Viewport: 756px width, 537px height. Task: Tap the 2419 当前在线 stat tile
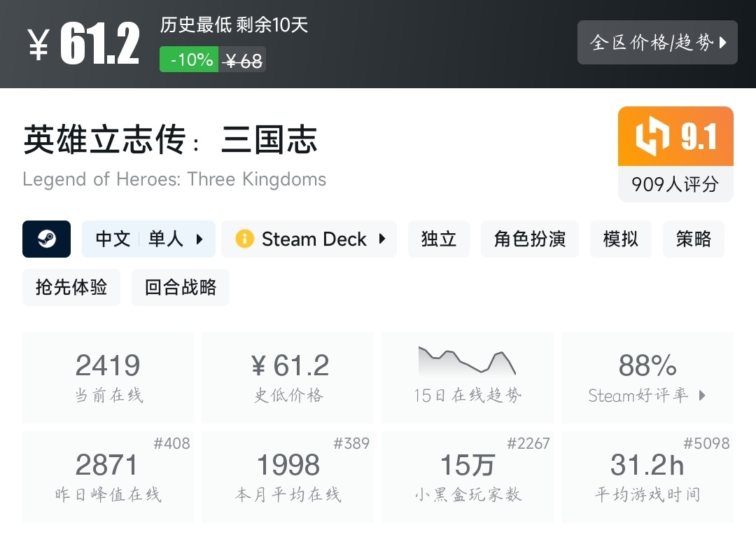pyautogui.click(x=108, y=378)
